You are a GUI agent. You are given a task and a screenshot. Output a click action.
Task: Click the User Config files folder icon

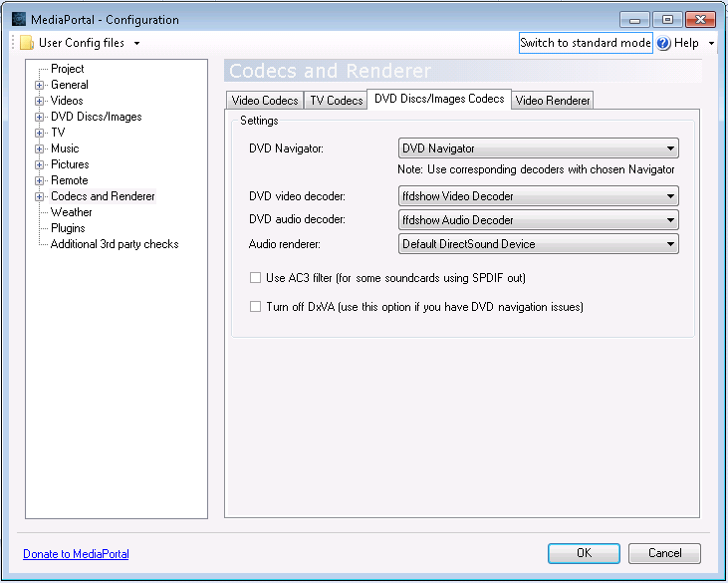(27, 43)
